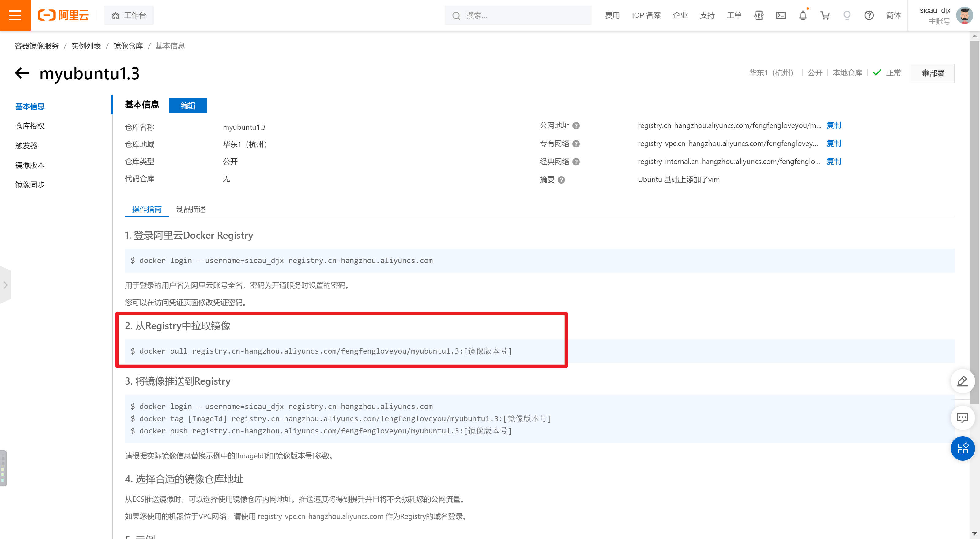Open the shopping cart icon
This screenshot has width=980, height=539.
tap(825, 15)
